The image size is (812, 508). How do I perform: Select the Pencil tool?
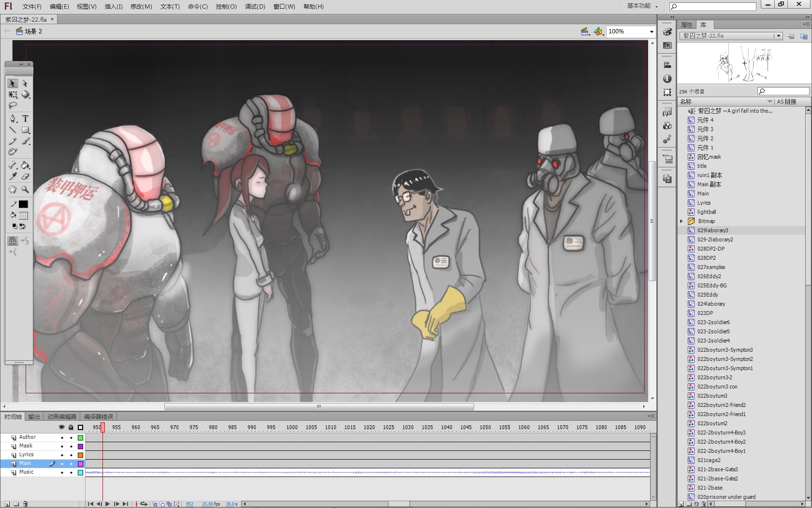pos(13,141)
